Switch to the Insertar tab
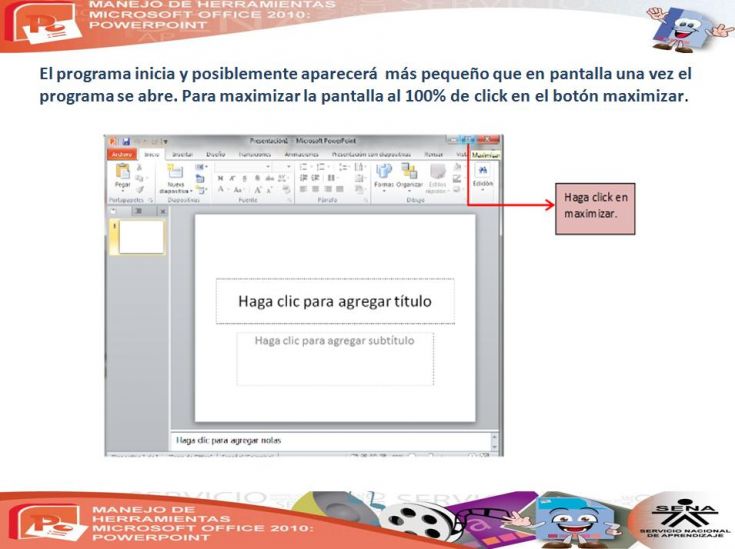Image resolution: width=735 pixels, height=549 pixels. 182,155
